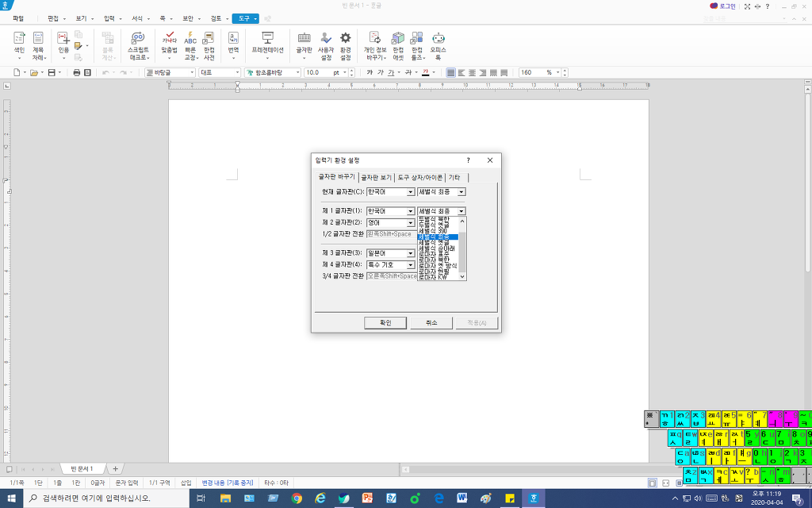Open the 제 3 글자판 일본어 dropdown
The height and width of the screenshot is (508, 812).
[411, 253]
